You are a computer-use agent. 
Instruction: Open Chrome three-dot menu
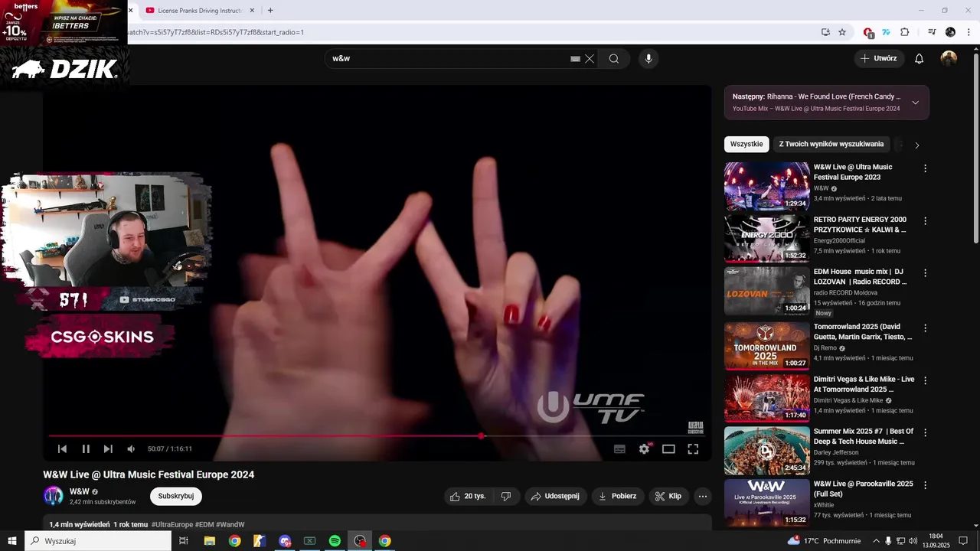point(969,32)
